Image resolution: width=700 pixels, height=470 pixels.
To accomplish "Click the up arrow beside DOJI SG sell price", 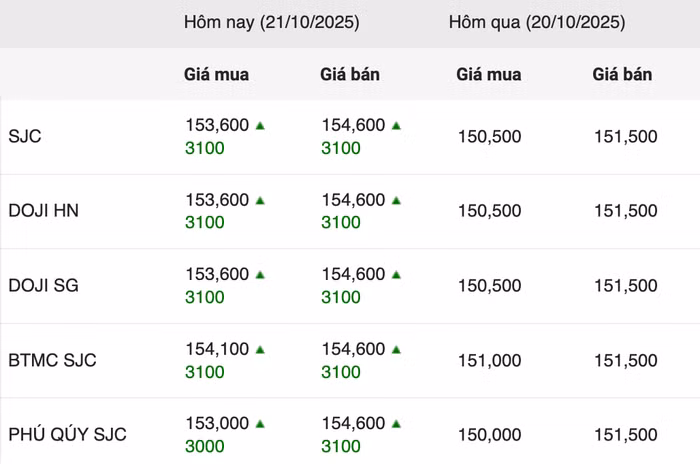I will coord(396,275).
